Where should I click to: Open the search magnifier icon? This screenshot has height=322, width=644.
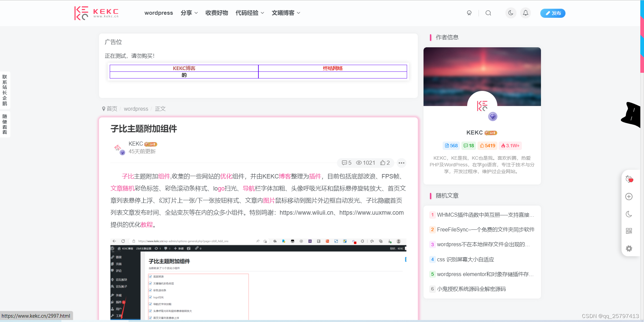[x=488, y=13]
